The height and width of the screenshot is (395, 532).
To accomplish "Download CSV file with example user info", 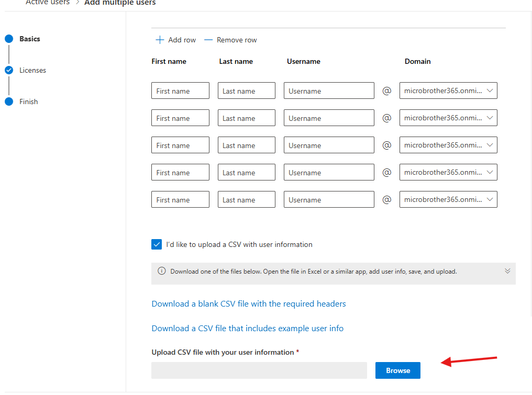I will click(x=248, y=329).
